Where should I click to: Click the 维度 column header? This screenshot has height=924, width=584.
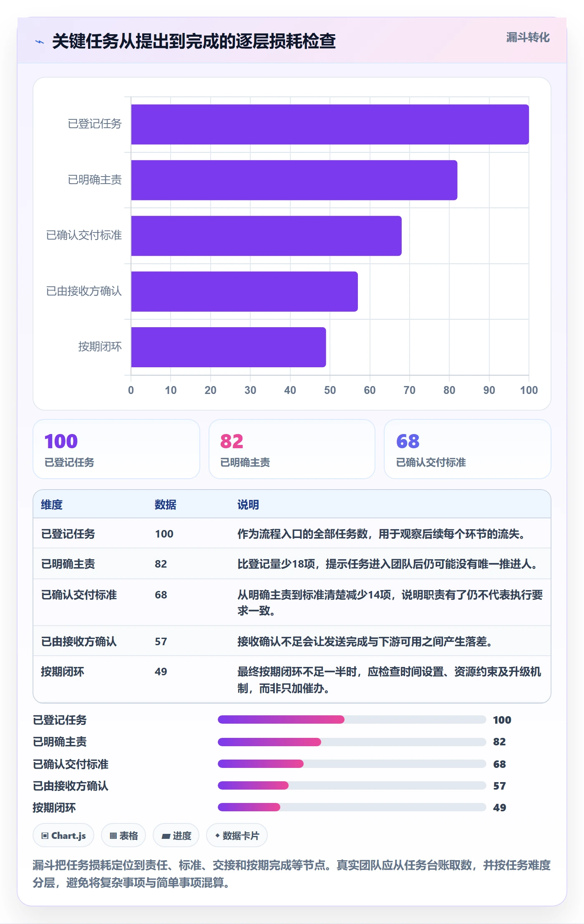click(52, 505)
